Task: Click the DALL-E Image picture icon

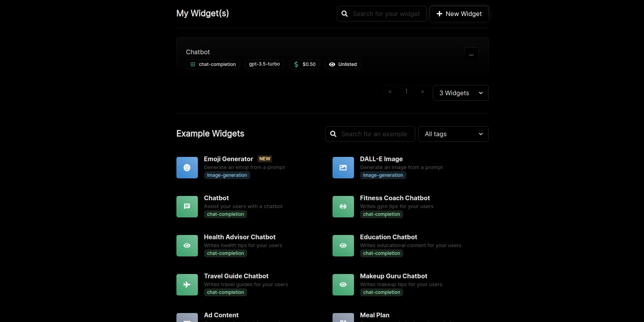Action: tap(343, 167)
